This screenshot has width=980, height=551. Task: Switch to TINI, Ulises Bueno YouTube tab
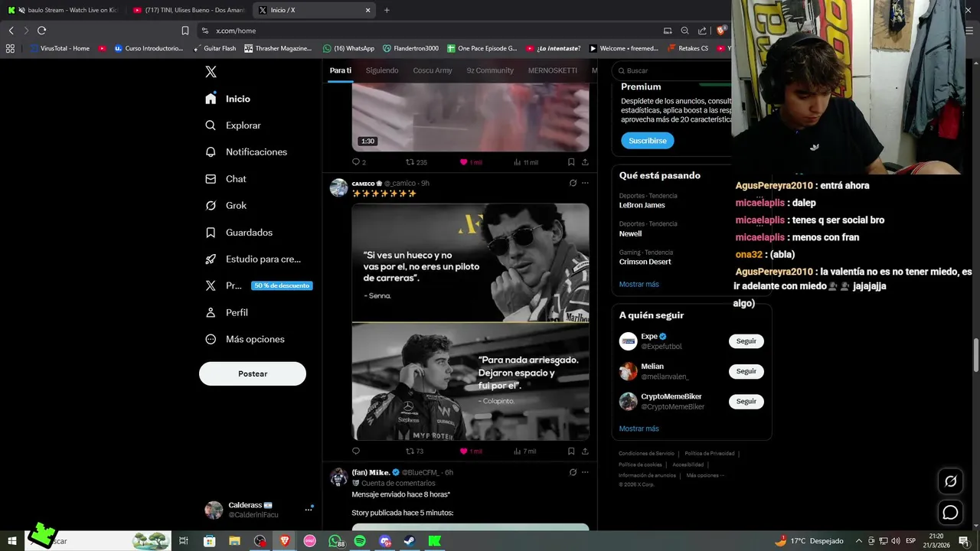point(188,11)
